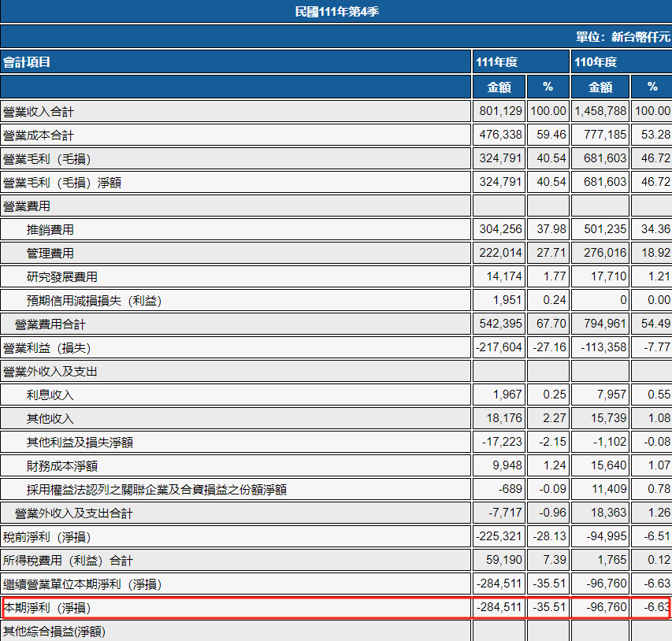The height and width of the screenshot is (641, 672).
Task: Click the 所得稅費用（利益）合計 row label
Action: point(68,561)
